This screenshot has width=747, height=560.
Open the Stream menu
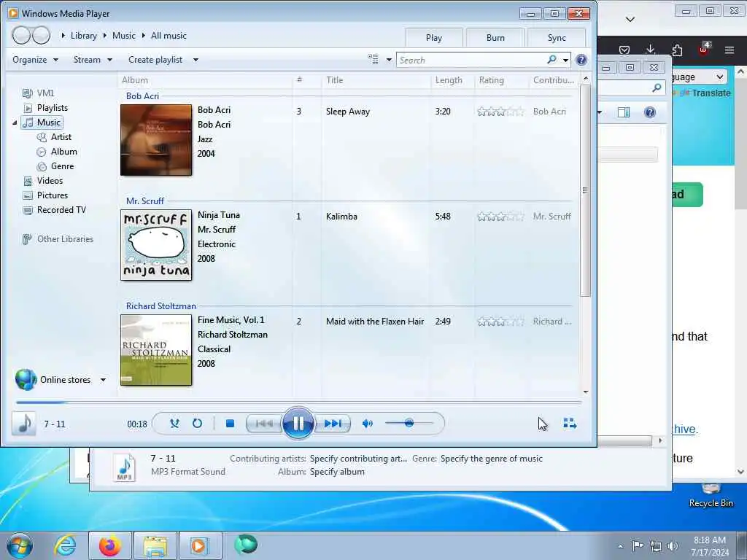coord(93,60)
